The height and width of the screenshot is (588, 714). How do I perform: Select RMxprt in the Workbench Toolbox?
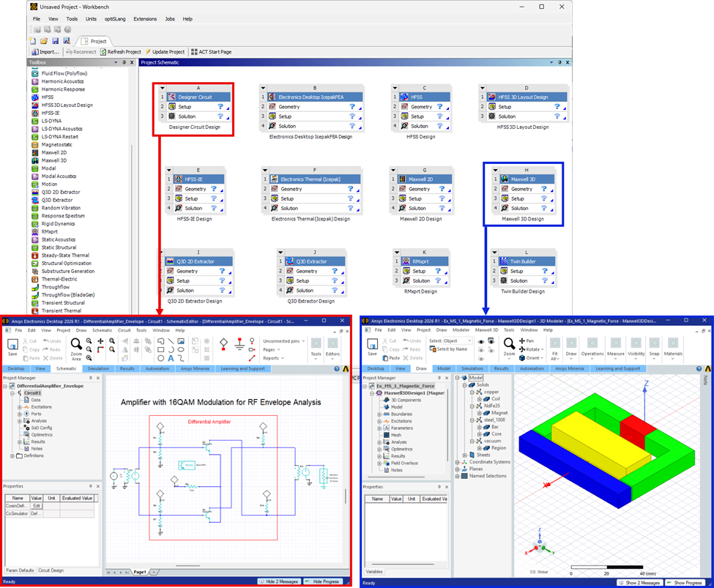click(x=49, y=231)
